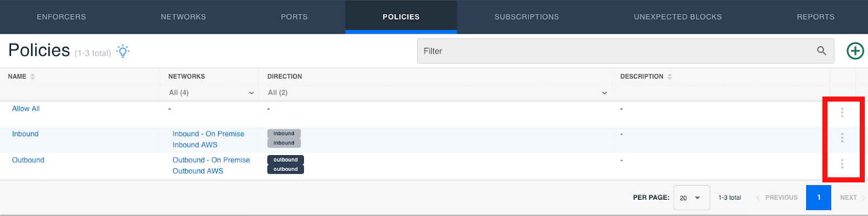The image size is (868, 216).
Task: Click the green add policy plus icon
Action: point(855,51)
